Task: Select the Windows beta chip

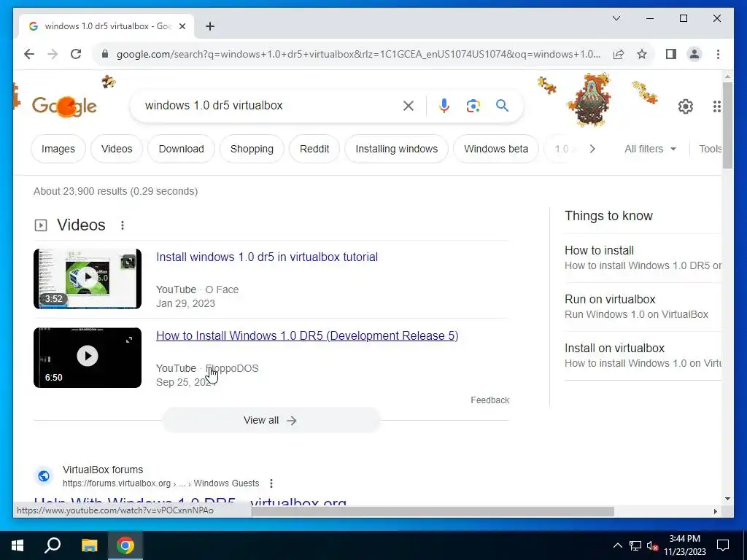Action: coord(496,149)
